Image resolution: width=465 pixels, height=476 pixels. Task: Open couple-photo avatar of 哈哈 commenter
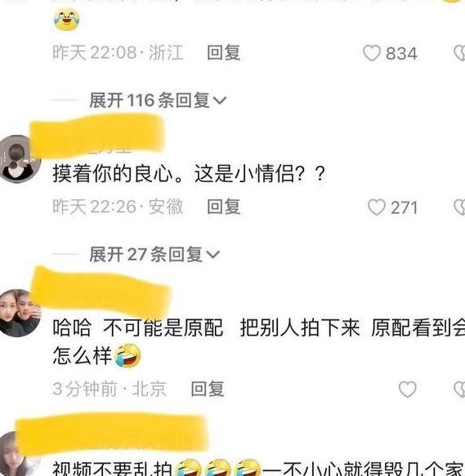(20, 314)
